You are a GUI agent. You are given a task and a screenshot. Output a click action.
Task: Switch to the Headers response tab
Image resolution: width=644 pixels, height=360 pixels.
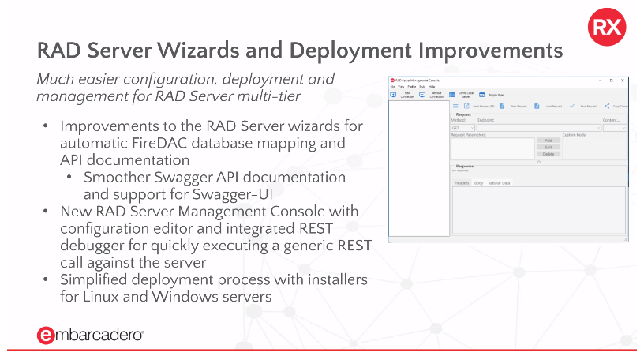point(462,183)
